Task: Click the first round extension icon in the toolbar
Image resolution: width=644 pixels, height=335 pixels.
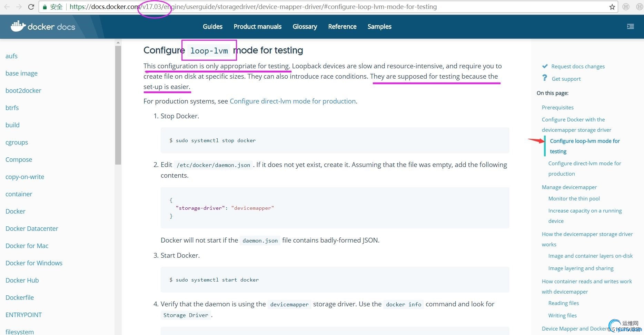Action: tap(626, 7)
